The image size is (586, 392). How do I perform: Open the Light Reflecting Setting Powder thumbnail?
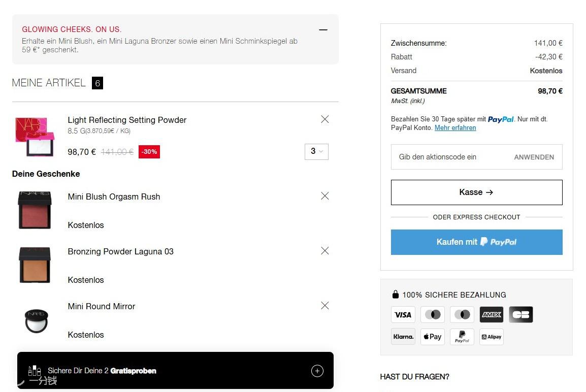pos(35,137)
